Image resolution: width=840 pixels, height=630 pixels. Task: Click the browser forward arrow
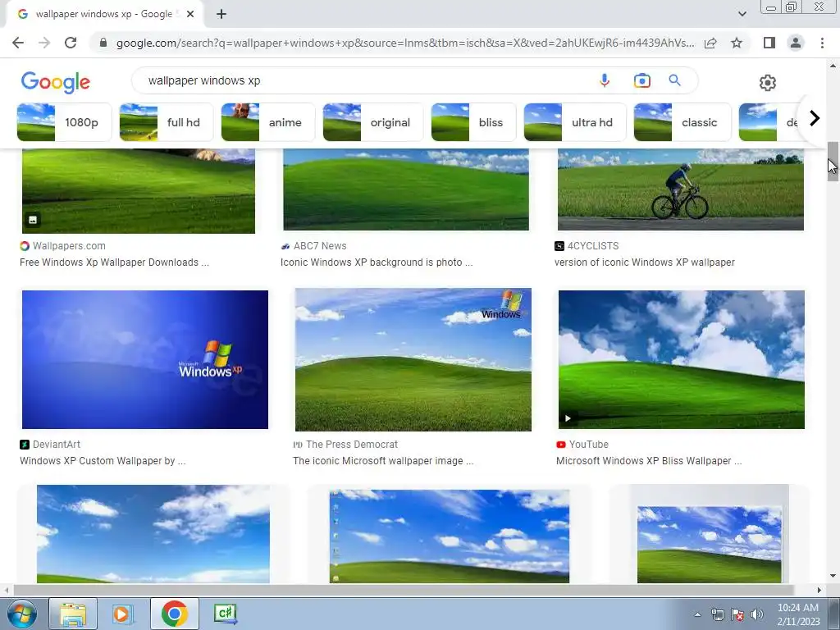click(44, 43)
